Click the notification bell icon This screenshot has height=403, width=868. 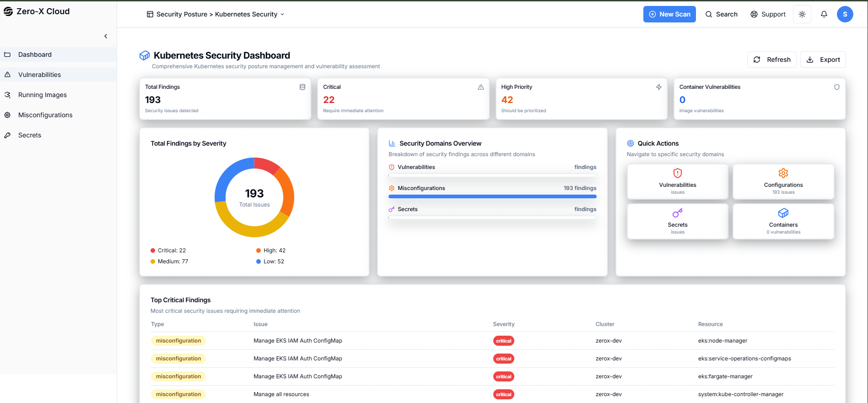pyautogui.click(x=824, y=14)
